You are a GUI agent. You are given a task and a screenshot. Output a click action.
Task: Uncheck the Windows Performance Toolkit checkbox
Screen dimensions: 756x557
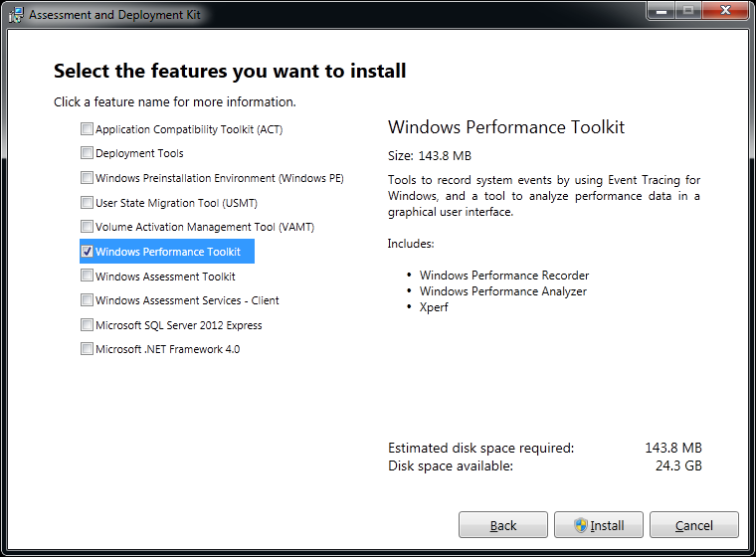(x=87, y=252)
